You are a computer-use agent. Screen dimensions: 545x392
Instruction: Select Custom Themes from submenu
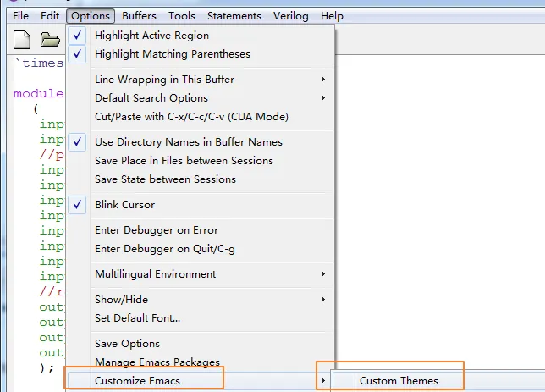[x=399, y=381]
